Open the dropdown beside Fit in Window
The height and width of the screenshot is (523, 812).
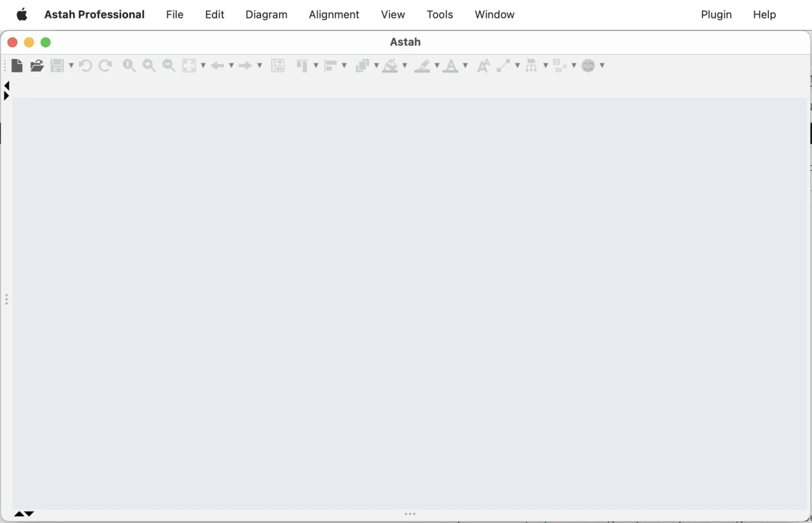click(203, 65)
